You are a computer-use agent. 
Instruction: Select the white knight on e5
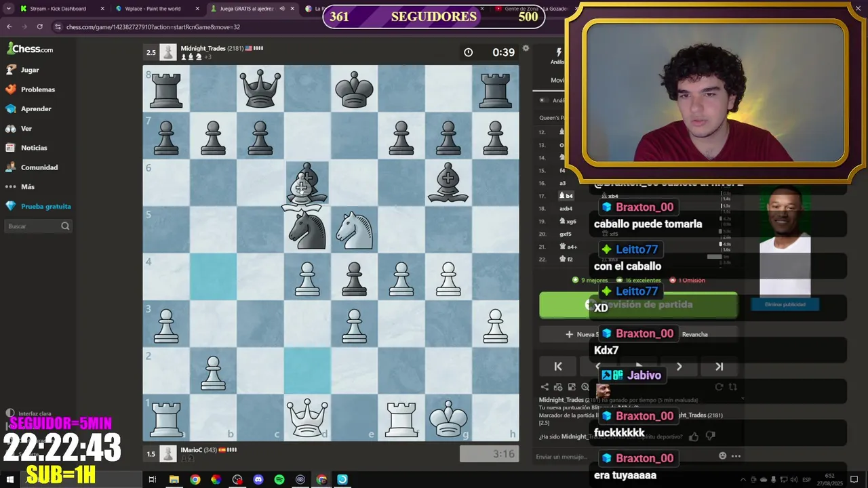tap(354, 230)
